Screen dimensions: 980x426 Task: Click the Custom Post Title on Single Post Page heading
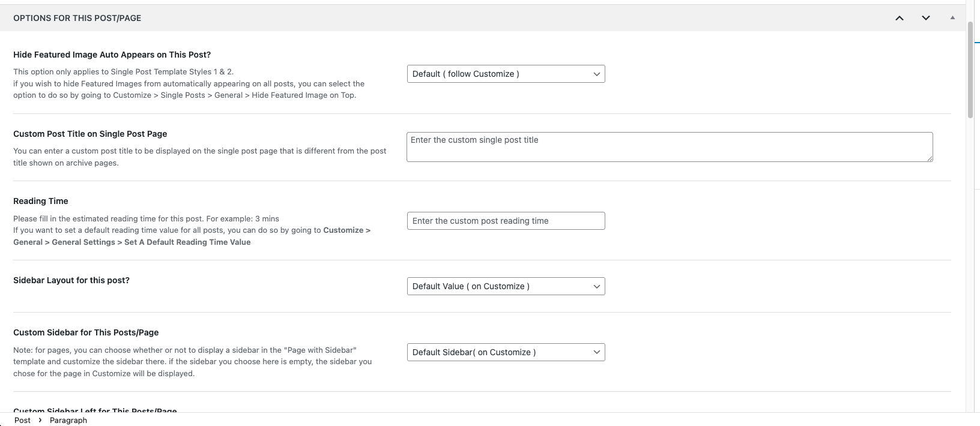90,134
